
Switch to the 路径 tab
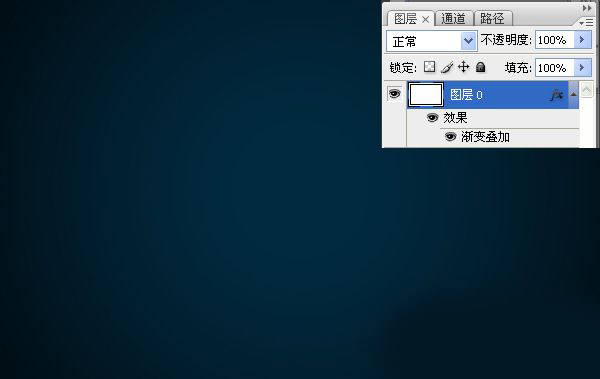coord(492,18)
